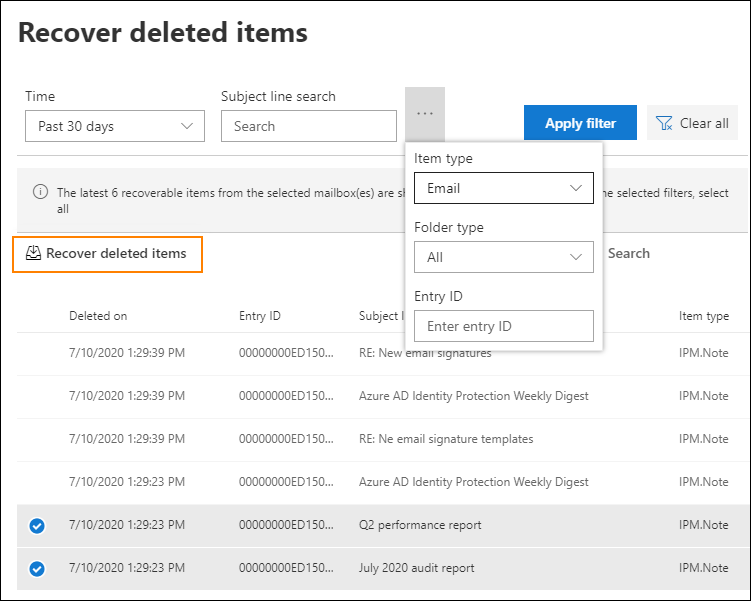Sort by the Deleted on column header
Image resolution: width=751 pixels, height=601 pixels.
pyautogui.click(x=98, y=316)
